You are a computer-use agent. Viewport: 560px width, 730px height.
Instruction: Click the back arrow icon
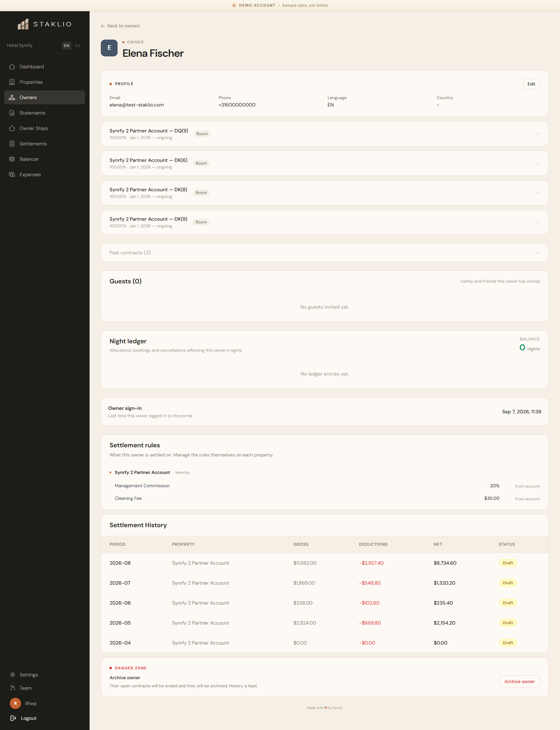pyautogui.click(x=103, y=26)
